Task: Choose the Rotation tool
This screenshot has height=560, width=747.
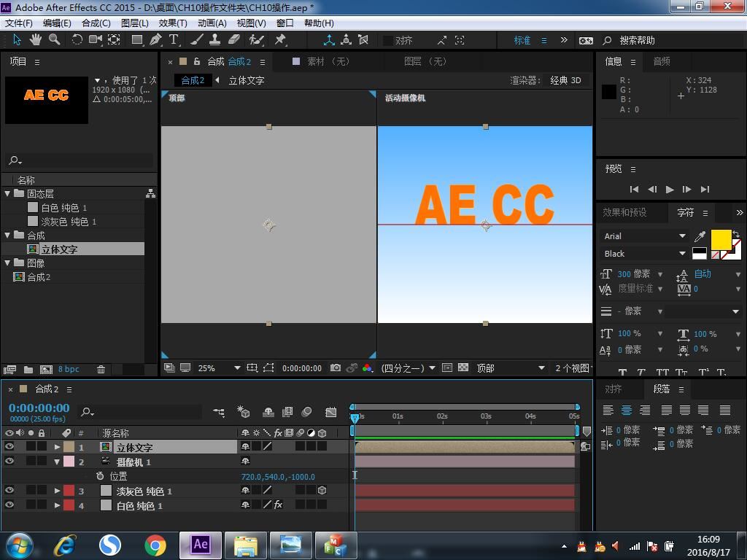Action: tap(77, 40)
